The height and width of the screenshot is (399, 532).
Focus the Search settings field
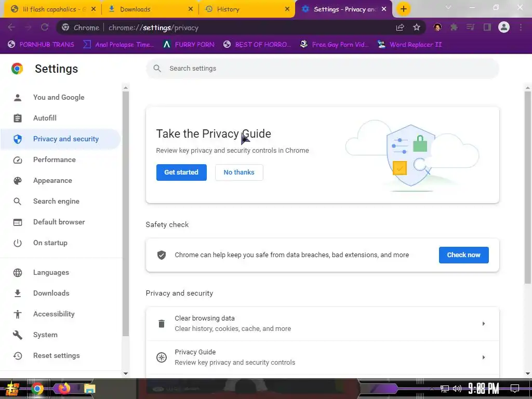(x=322, y=69)
